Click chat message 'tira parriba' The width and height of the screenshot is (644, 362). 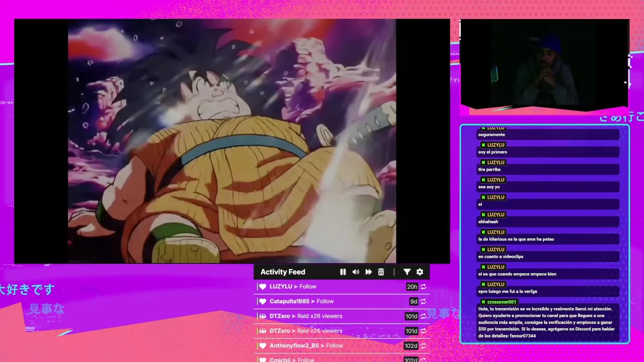coord(490,169)
